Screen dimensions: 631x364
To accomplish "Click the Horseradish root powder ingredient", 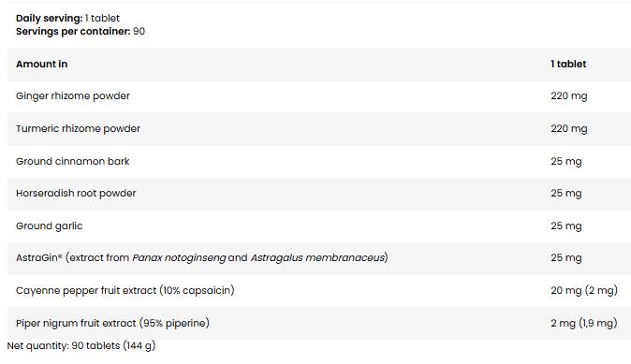I will pos(76,194).
